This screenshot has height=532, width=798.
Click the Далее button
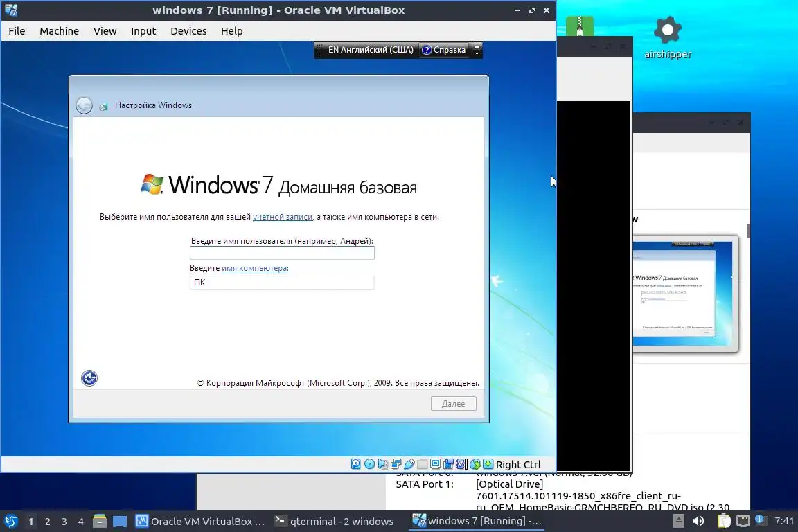(x=454, y=404)
